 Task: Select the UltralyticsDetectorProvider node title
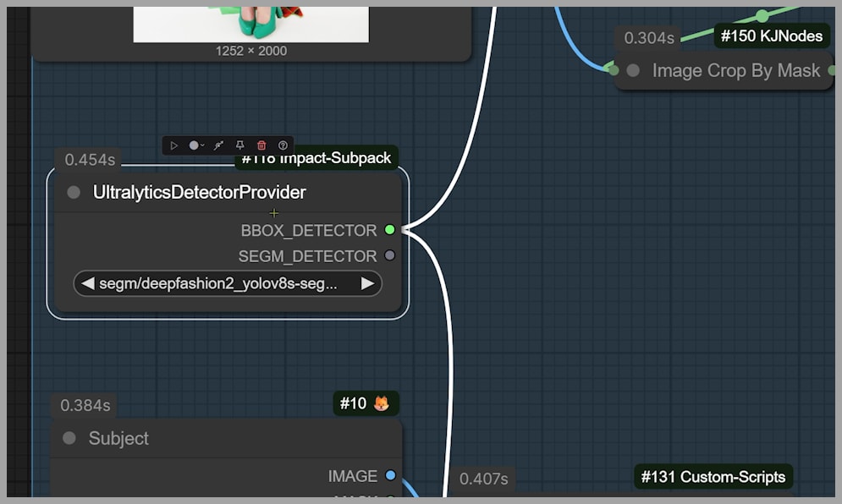click(x=199, y=192)
